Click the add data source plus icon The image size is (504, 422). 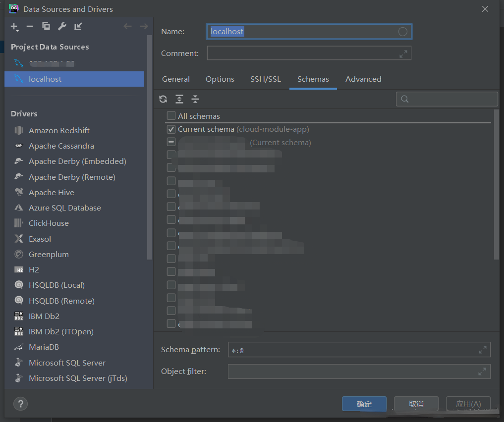pos(14,27)
